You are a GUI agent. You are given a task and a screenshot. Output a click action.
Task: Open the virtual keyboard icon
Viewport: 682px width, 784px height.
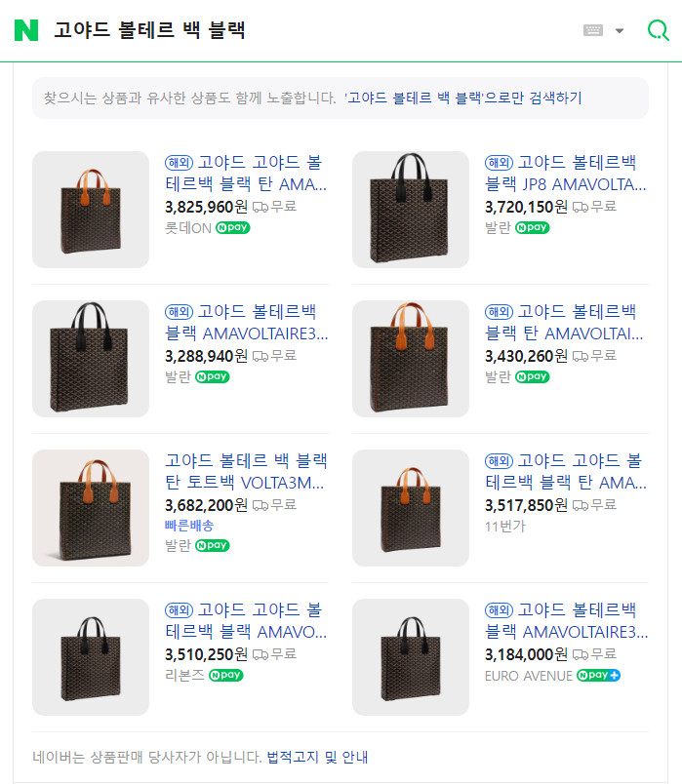click(x=593, y=30)
